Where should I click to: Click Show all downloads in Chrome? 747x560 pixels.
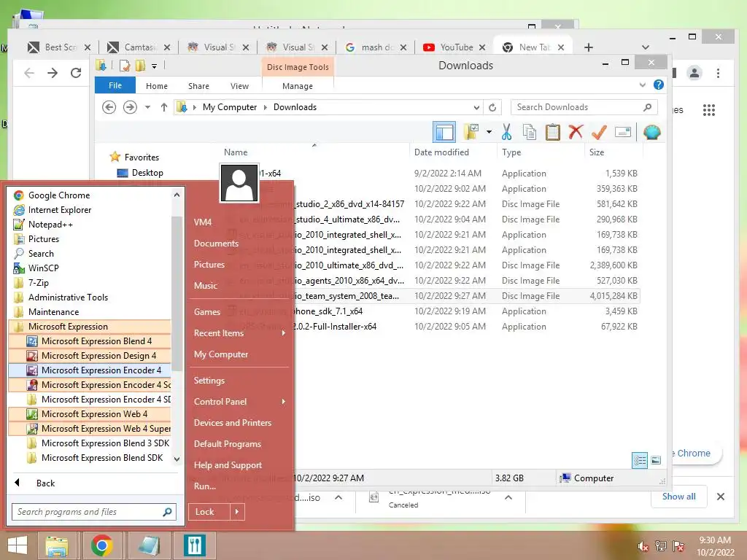click(678, 497)
